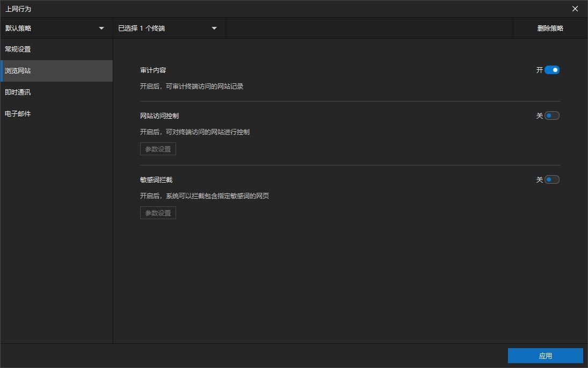The width and height of the screenshot is (588, 368).
Task: Click the text 开启后，可审计终端访问的网站记录
Action: [x=192, y=86]
